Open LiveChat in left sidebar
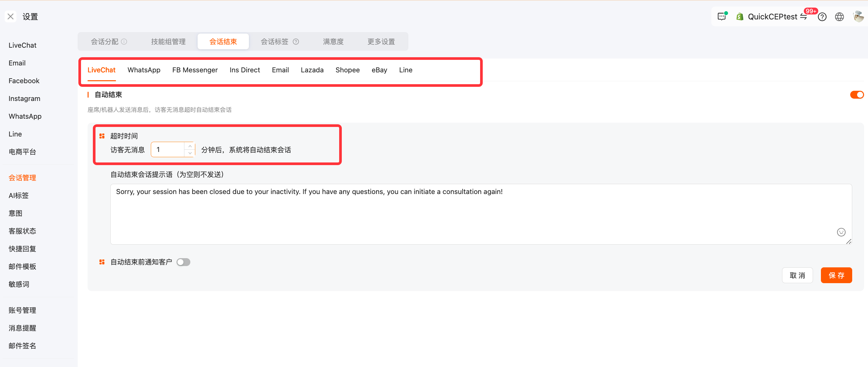 pos(23,45)
